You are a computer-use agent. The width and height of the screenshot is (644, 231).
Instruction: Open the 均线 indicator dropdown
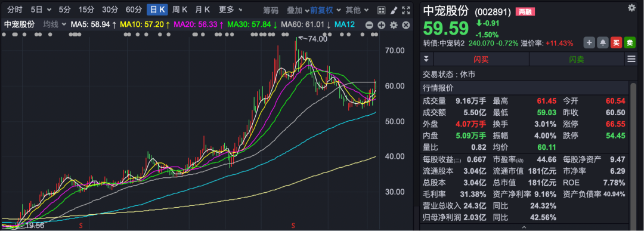55,24
